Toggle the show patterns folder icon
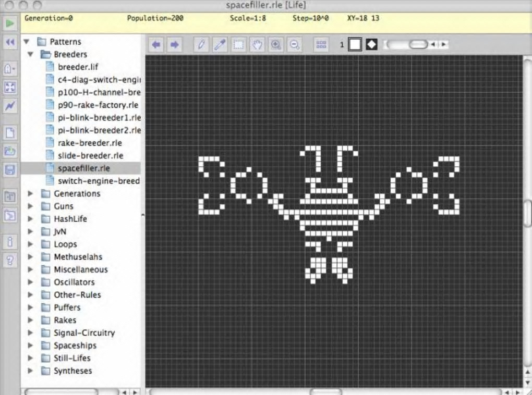Image resolution: width=532 pixels, height=395 pixels. [x=10, y=196]
